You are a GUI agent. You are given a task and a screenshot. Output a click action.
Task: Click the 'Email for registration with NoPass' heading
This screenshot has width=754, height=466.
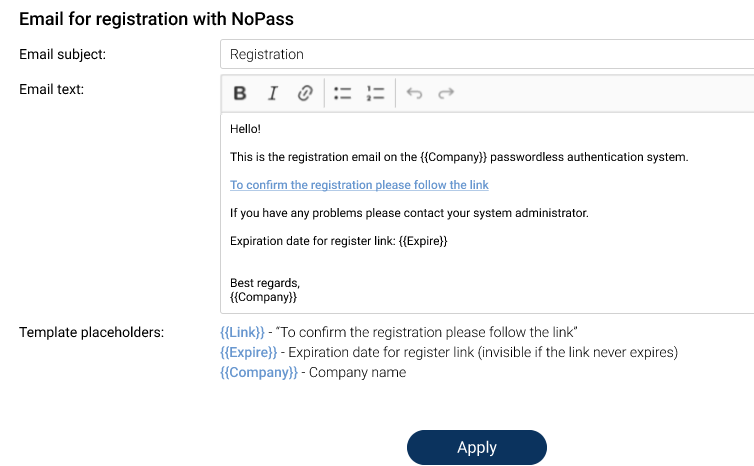[156, 19]
